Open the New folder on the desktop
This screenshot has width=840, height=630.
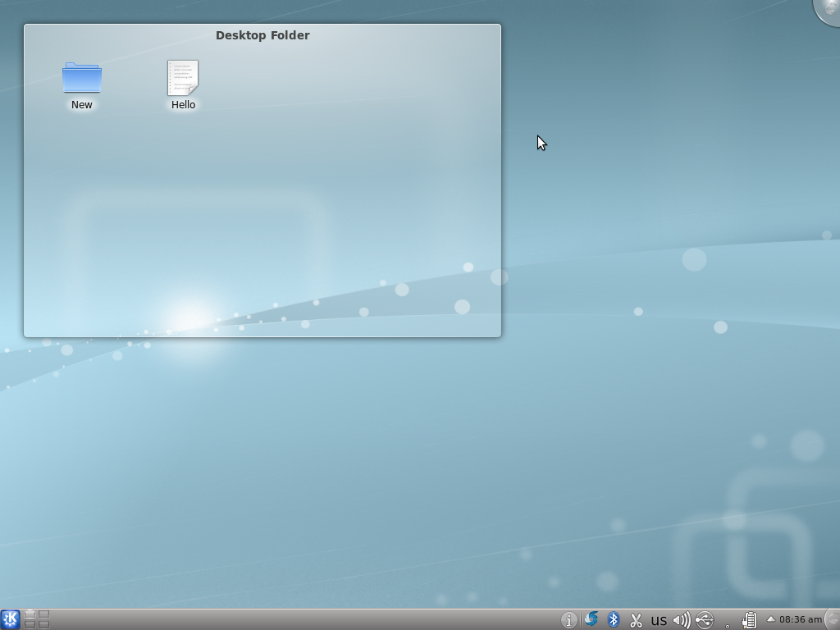coord(81,78)
